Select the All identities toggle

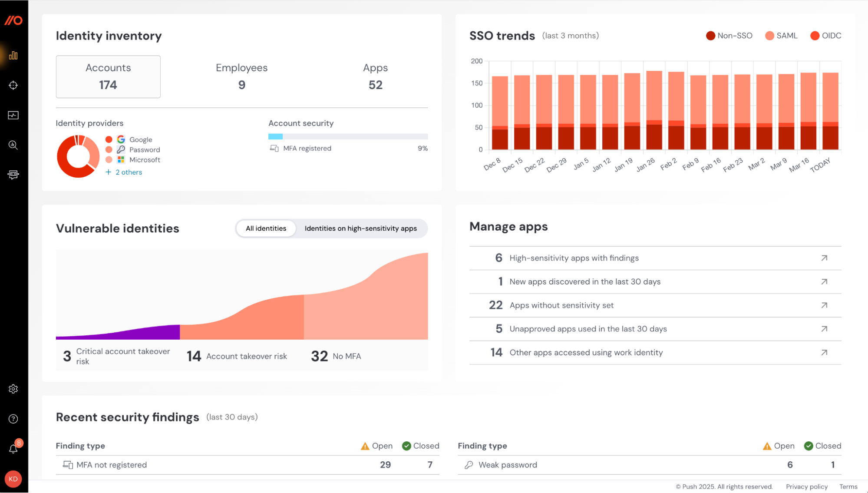coord(266,228)
